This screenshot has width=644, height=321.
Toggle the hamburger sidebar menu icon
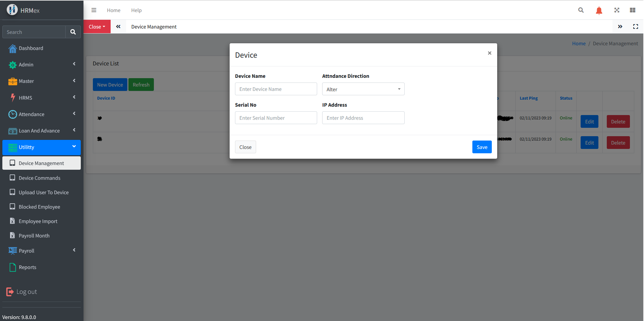pyautogui.click(x=94, y=10)
